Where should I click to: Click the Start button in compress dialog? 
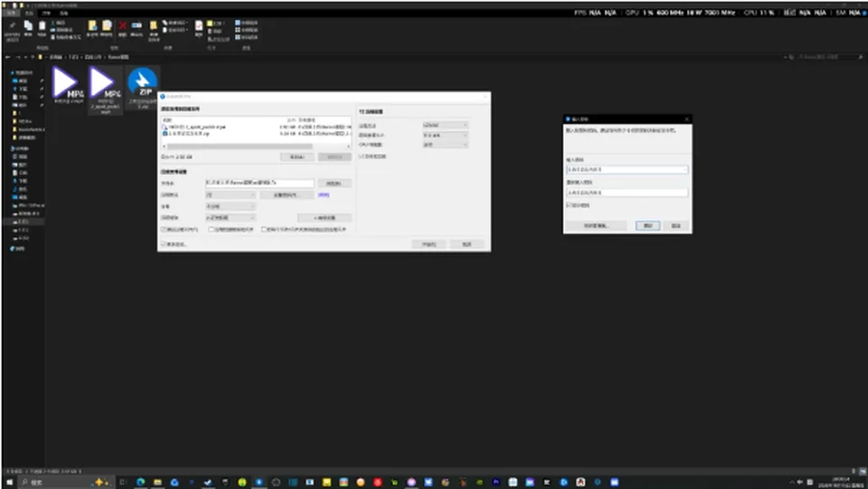pyautogui.click(x=429, y=244)
